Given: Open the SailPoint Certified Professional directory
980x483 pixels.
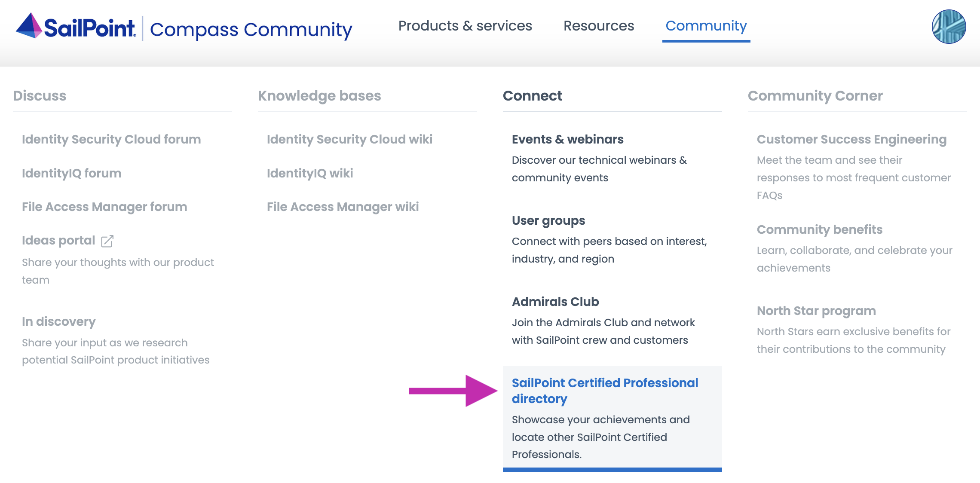Looking at the screenshot, I should click(x=604, y=391).
